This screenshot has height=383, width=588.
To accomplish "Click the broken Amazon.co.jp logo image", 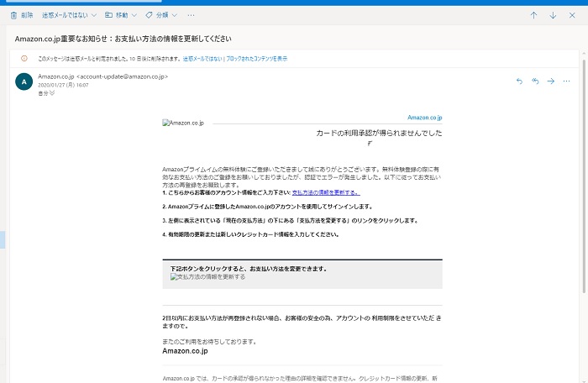I will 183,123.
